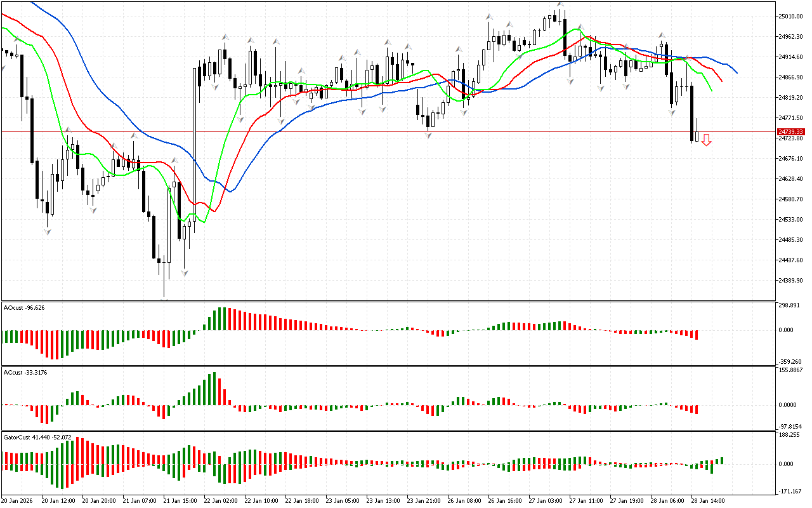812x508 pixels.
Task: Click the down fractal below the last swing low
Action: (x=672, y=112)
